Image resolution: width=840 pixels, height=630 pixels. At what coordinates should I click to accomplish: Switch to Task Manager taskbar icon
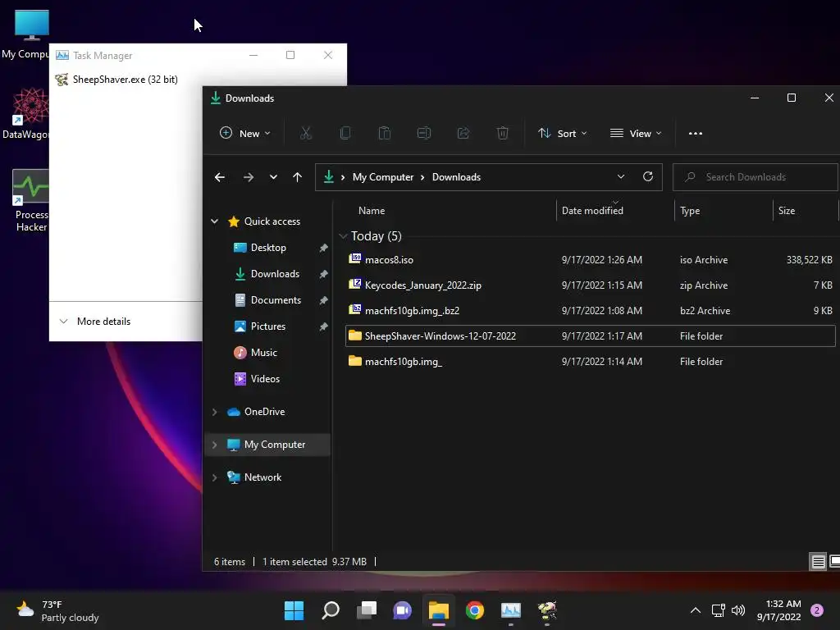510,610
